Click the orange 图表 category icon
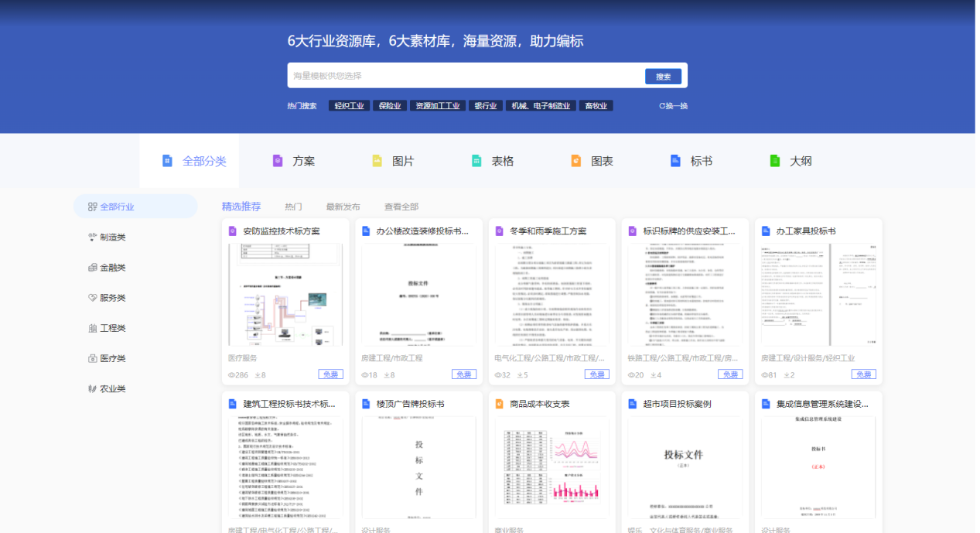The image size is (980, 533). (x=575, y=161)
